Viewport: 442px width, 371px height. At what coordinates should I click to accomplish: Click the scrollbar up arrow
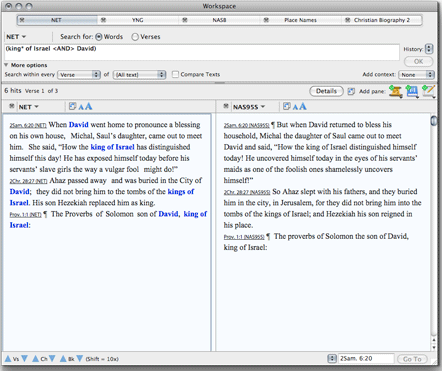tap(434, 340)
